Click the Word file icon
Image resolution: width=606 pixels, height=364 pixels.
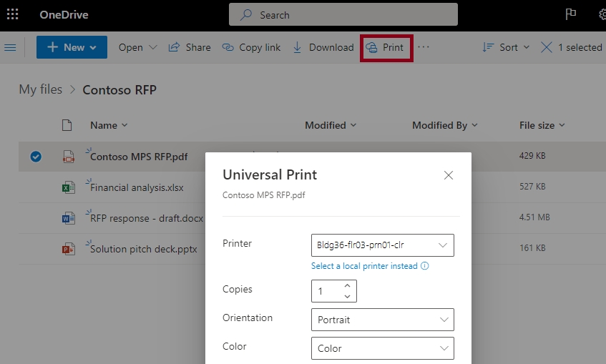[69, 218]
